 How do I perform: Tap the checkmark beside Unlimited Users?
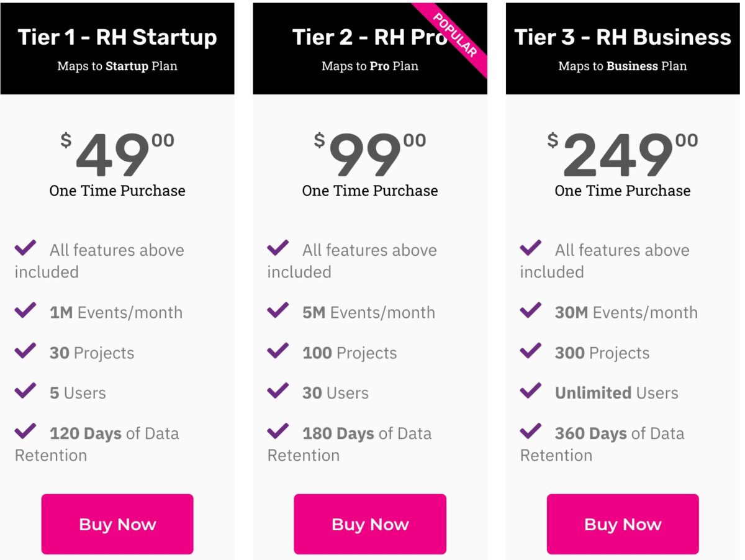(531, 391)
